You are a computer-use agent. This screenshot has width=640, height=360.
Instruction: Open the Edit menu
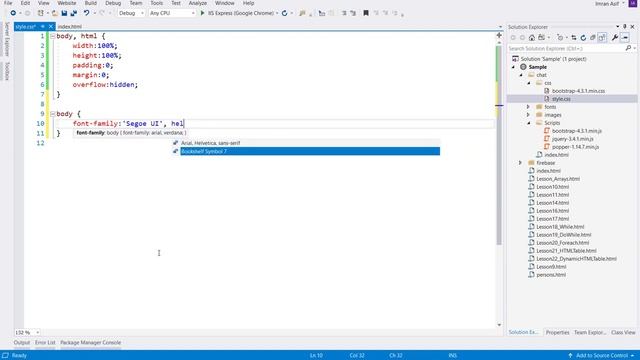point(25,3)
